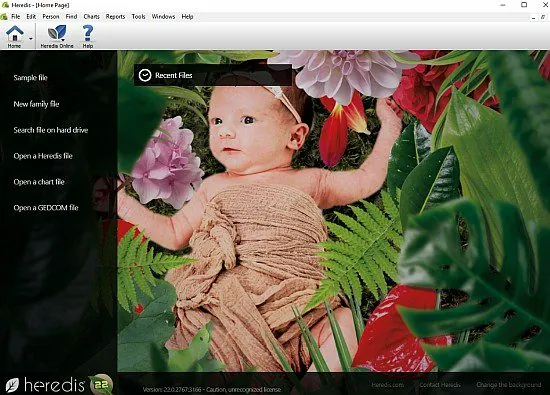Minimize the inner Home Page document window
550x395 pixels.
pos(534,17)
